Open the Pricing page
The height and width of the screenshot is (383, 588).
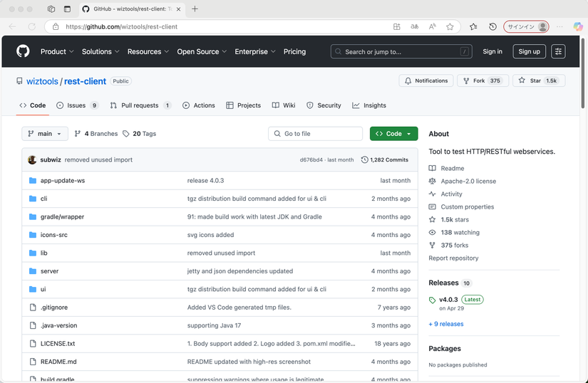pos(294,52)
